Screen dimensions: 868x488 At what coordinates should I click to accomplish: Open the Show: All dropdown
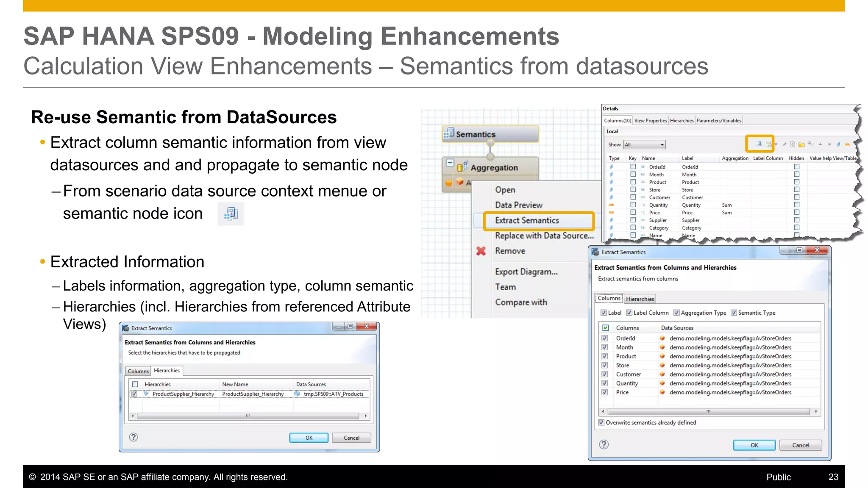pos(644,144)
